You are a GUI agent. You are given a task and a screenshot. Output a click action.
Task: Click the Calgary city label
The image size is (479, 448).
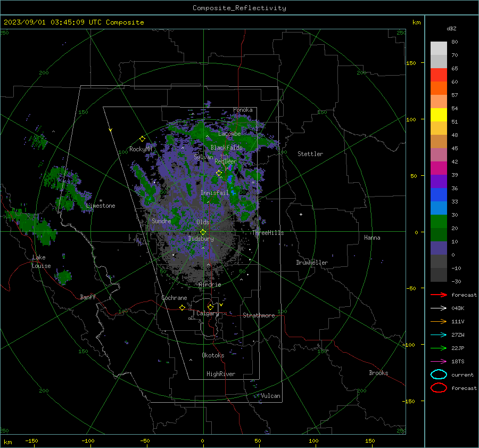point(208,313)
